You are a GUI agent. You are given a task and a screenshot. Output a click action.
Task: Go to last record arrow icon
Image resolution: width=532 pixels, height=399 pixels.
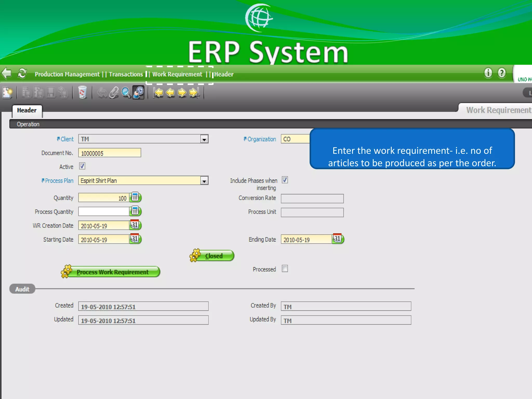click(x=194, y=92)
